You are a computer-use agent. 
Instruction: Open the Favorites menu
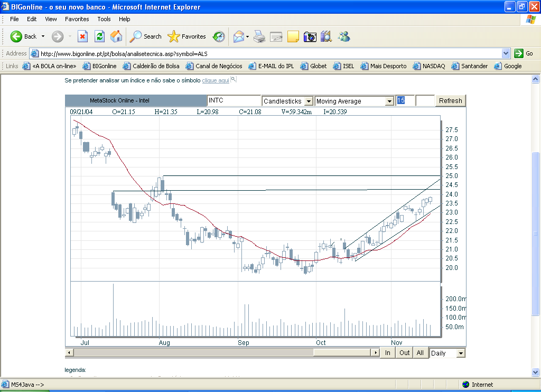[x=77, y=19]
